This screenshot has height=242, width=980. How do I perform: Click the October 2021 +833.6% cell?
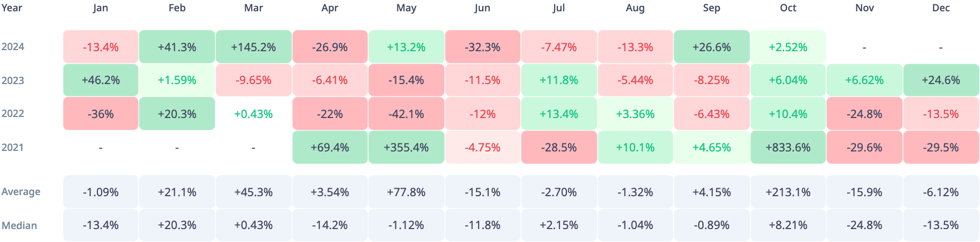click(x=787, y=147)
